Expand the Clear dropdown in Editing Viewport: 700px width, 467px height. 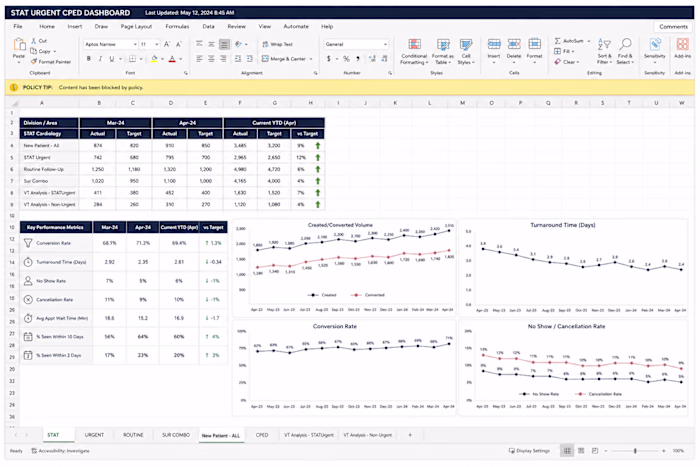[578, 62]
